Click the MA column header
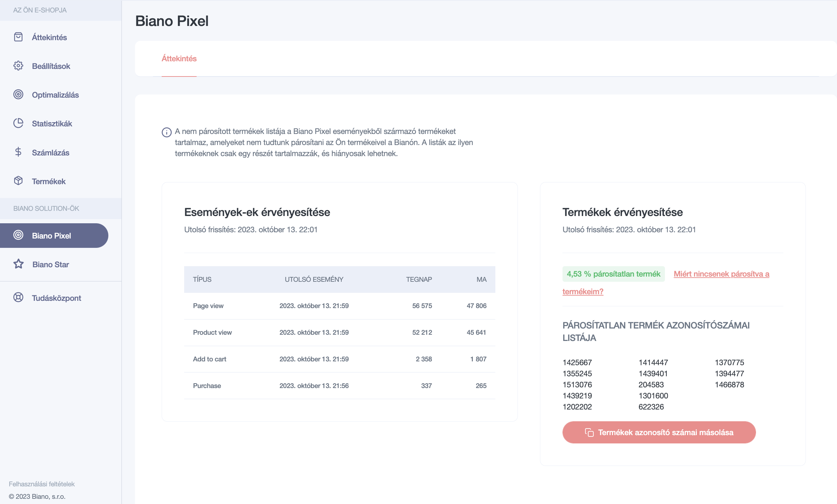The height and width of the screenshot is (504, 837). coord(481,279)
